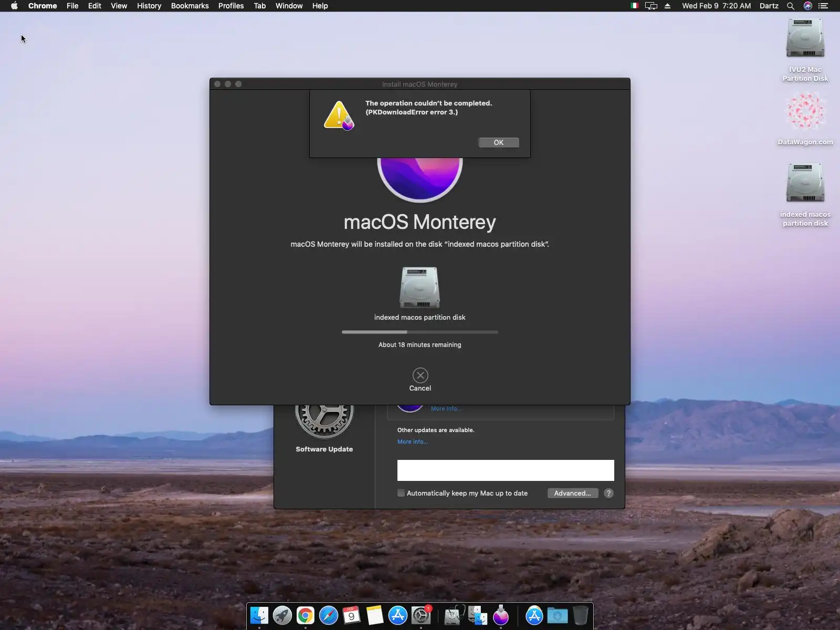Image resolution: width=840 pixels, height=630 pixels.
Task: Click the 'About 18 minutes remaining' text
Action: [x=419, y=345]
